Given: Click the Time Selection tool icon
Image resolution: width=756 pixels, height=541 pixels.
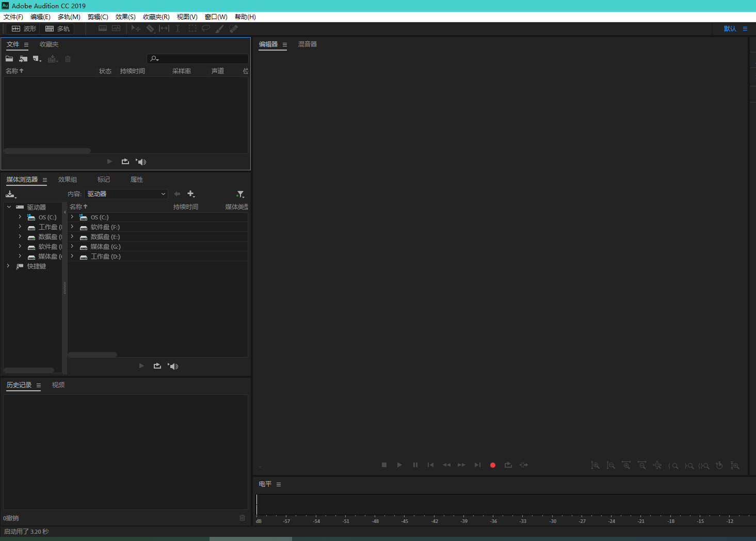Looking at the screenshot, I should [178, 29].
